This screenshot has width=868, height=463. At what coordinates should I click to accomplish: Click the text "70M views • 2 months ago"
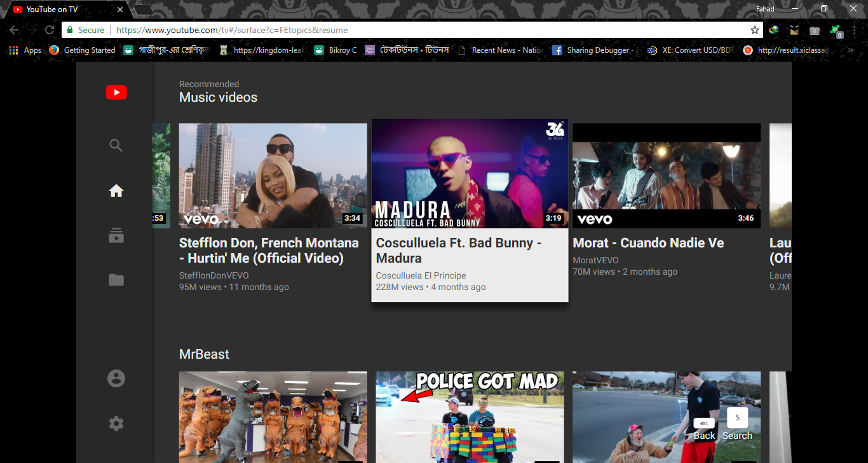point(625,272)
